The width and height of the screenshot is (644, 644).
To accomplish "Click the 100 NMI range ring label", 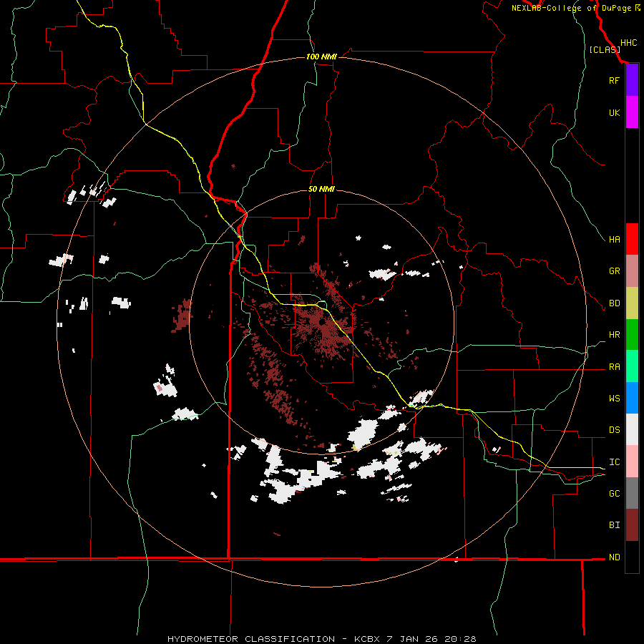I will pos(321,57).
